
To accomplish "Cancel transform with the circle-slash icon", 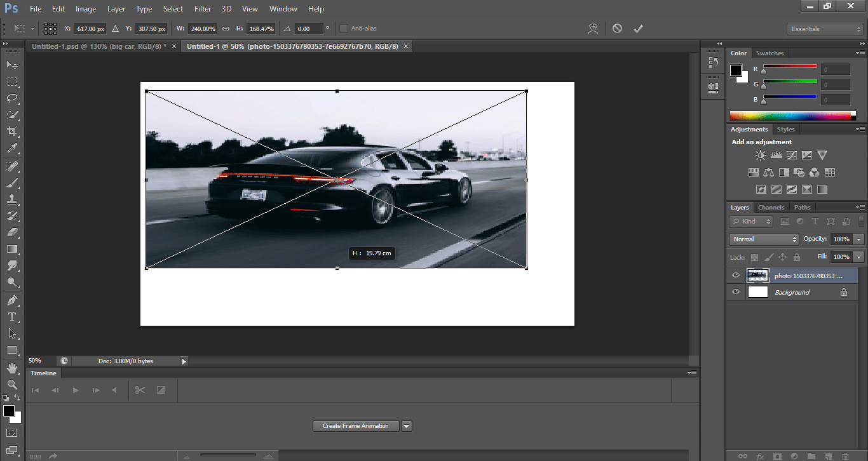I will click(x=617, y=29).
